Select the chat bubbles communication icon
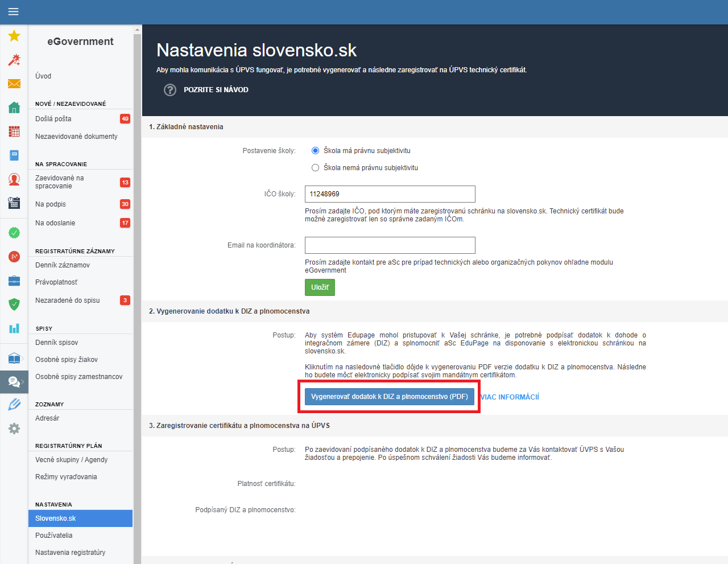 tap(14, 382)
